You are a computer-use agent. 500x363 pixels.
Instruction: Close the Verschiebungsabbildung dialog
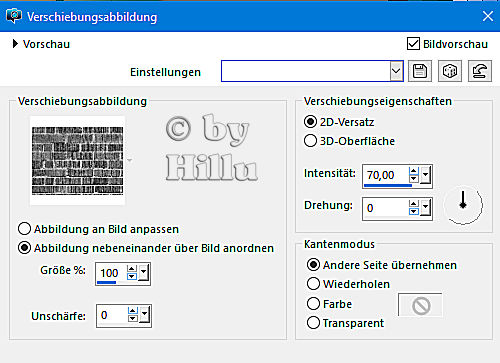tap(488, 16)
